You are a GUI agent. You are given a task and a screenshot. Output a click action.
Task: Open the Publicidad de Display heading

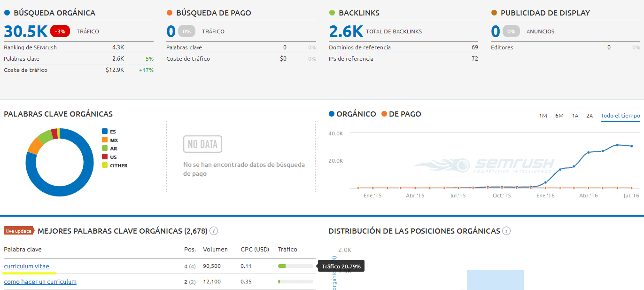tap(545, 13)
